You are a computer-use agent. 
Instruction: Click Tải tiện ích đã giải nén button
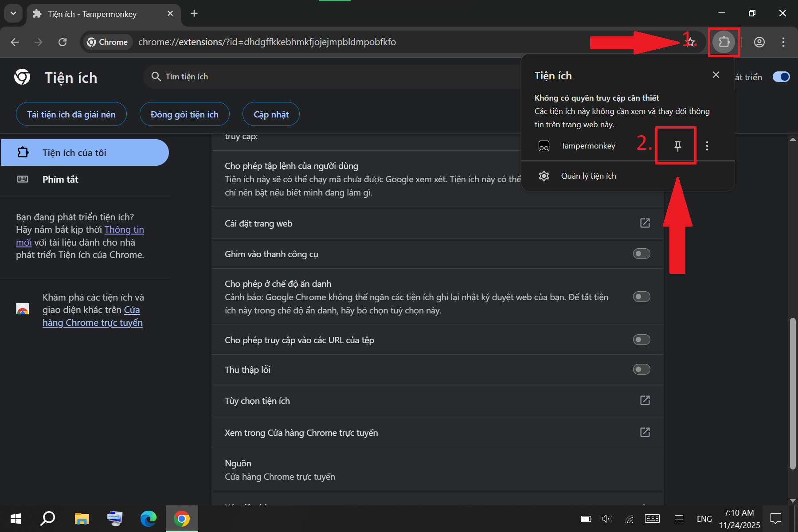(71, 114)
